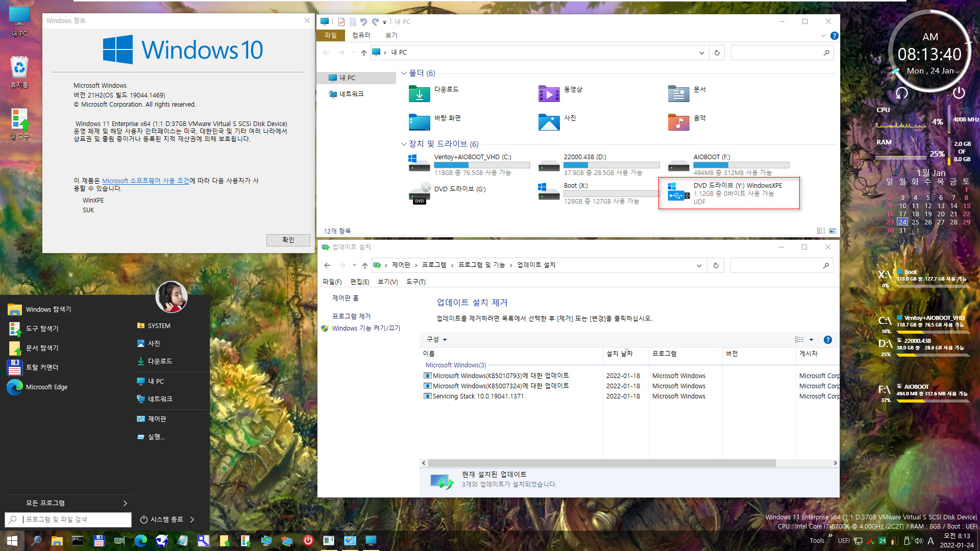980x551 pixels.
Task: Switch 내 PC to details view
Action: pos(821,231)
